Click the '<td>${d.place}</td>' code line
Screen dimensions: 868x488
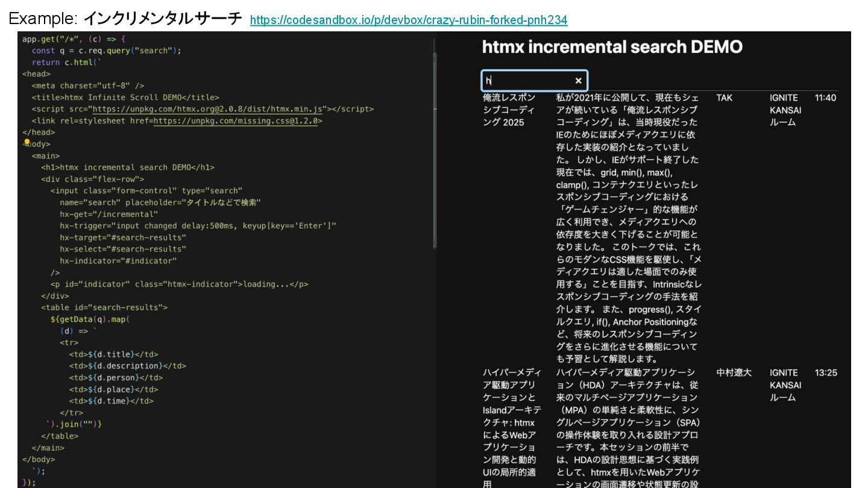coord(114,389)
